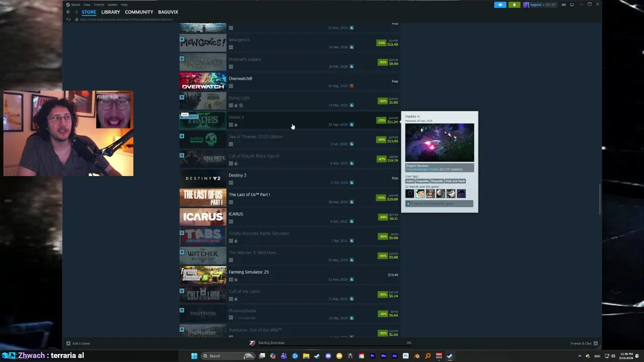This screenshot has width=644, height=362.
Task: Open the Hades II capsule thumbnail
Action: coord(203,120)
